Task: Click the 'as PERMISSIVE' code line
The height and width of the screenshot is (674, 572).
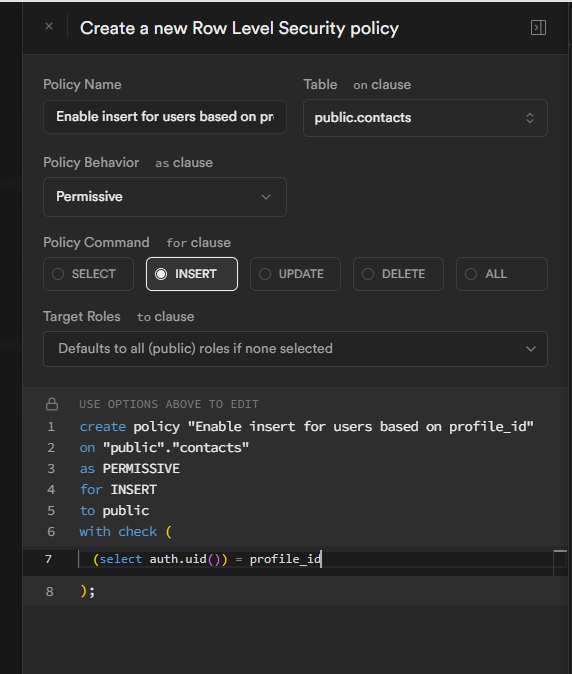Action: [x=130, y=469]
